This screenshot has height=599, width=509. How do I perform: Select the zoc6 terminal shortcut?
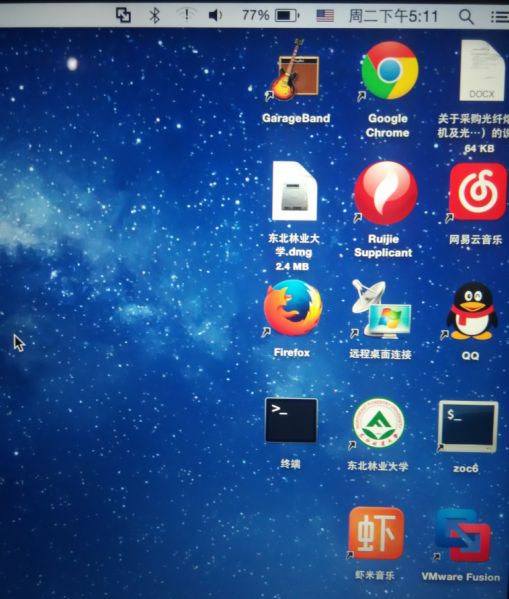tap(468, 426)
